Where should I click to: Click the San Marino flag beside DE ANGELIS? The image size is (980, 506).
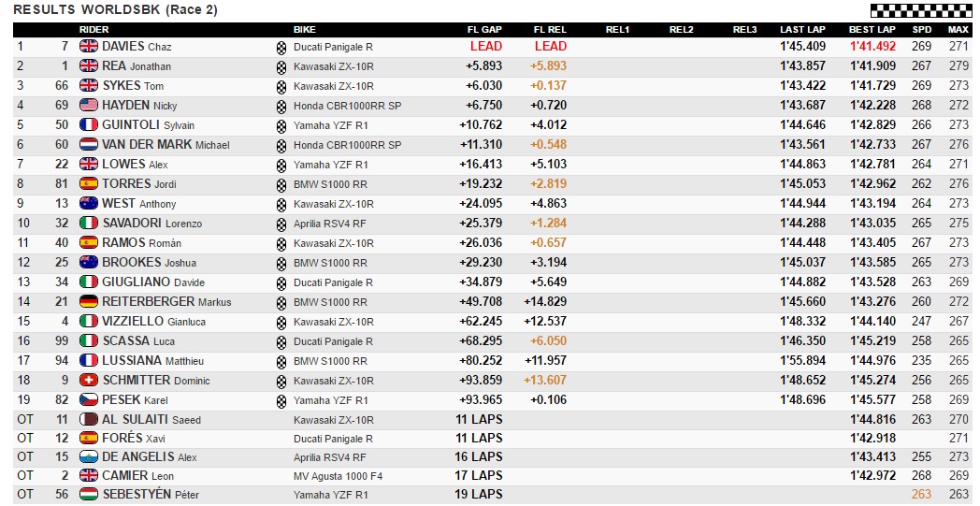point(89,456)
